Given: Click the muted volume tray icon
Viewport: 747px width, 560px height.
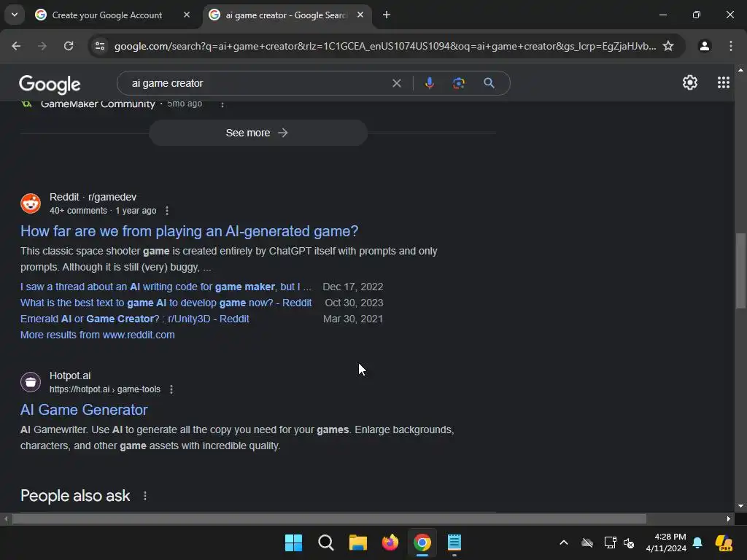Looking at the screenshot, I should point(630,542).
